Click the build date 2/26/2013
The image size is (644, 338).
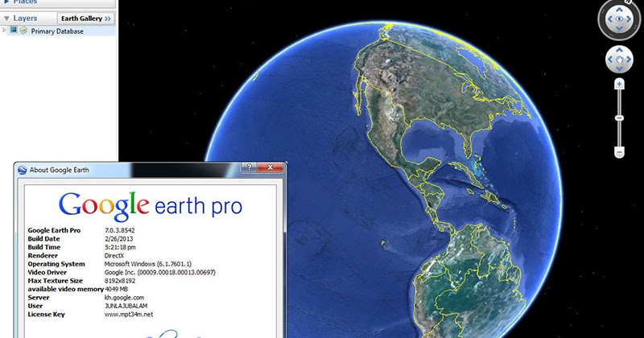118,239
